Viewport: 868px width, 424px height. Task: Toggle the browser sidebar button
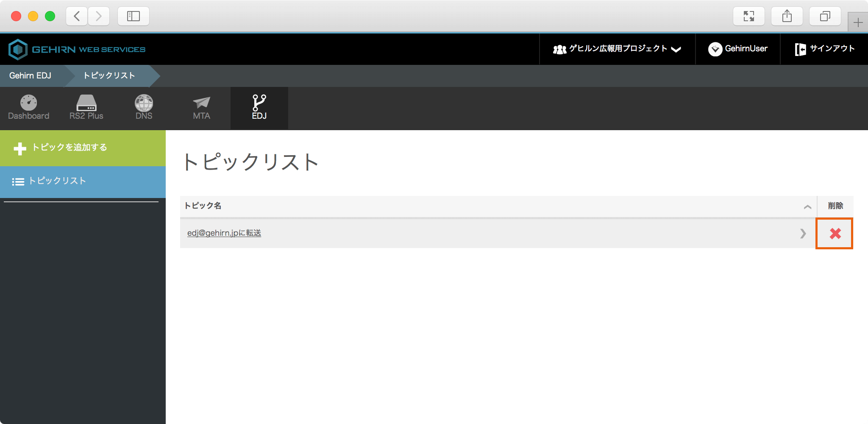coord(134,17)
